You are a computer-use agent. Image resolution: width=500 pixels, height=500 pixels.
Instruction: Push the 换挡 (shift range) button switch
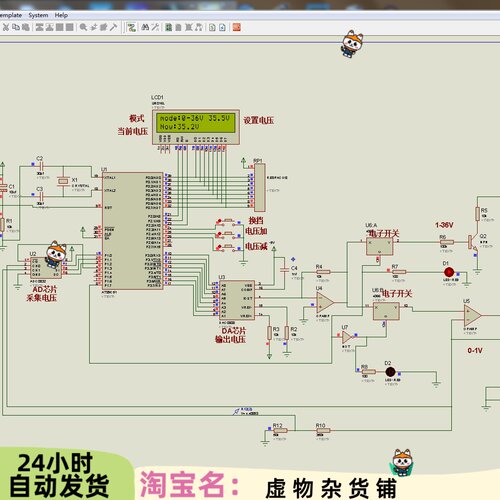229,221
